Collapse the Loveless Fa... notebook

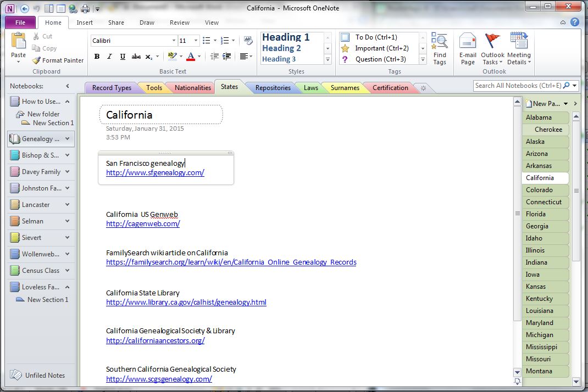[x=68, y=287]
